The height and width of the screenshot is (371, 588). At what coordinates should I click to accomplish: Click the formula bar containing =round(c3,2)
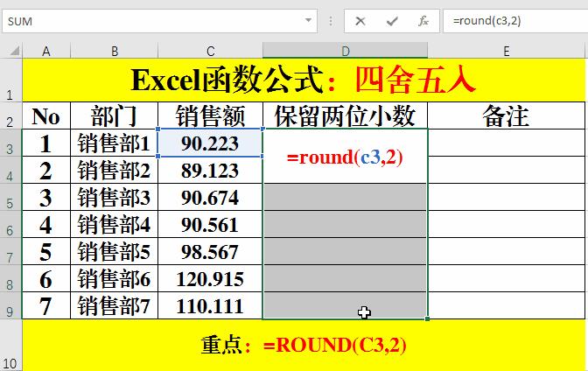click(515, 21)
